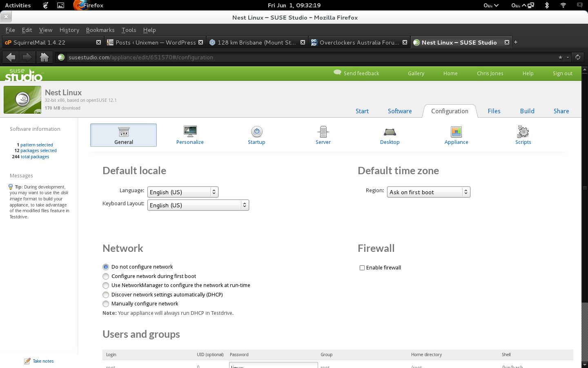Open the History menu
Viewport: 588px width, 368px height.
click(x=69, y=30)
